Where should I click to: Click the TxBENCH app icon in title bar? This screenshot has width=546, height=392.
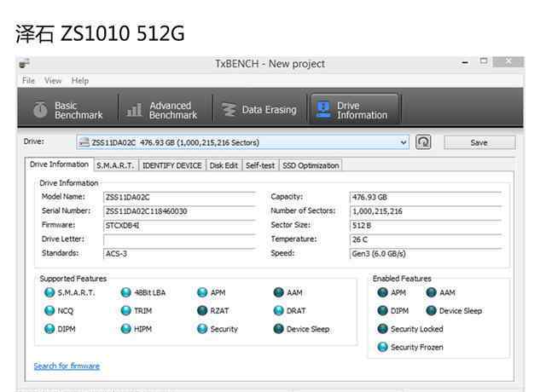click(24, 64)
